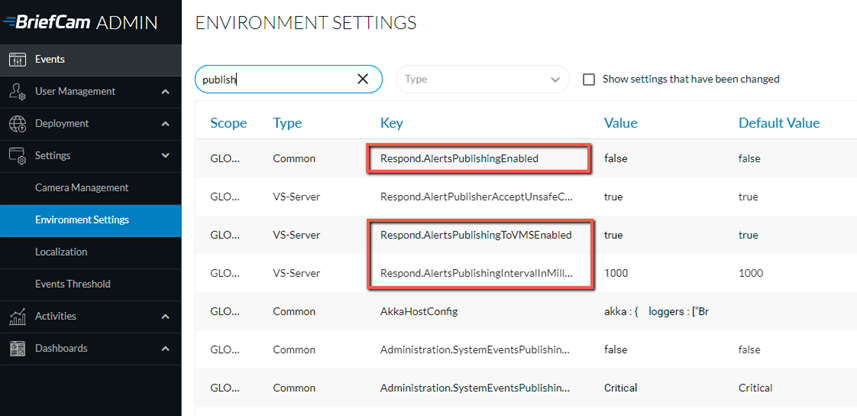
Task: Click the Settings window-gear icon
Action: click(x=17, y=156)
